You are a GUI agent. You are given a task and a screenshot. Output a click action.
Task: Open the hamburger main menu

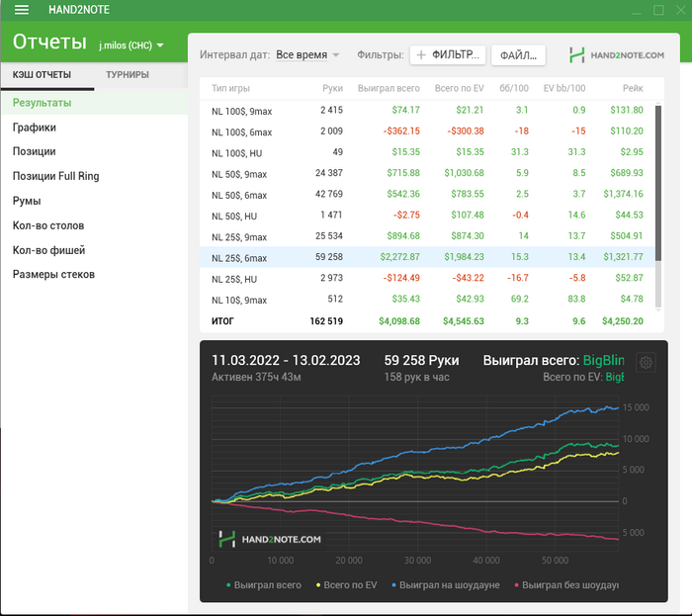[21, 10]
